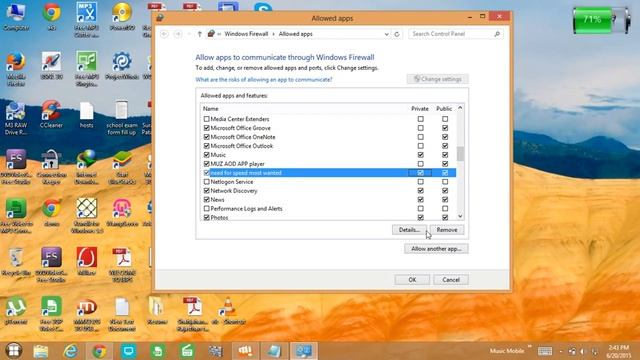Click the Details button
Image resolution: width=640 pixels, height=360 pixels.
pos(409,230)
